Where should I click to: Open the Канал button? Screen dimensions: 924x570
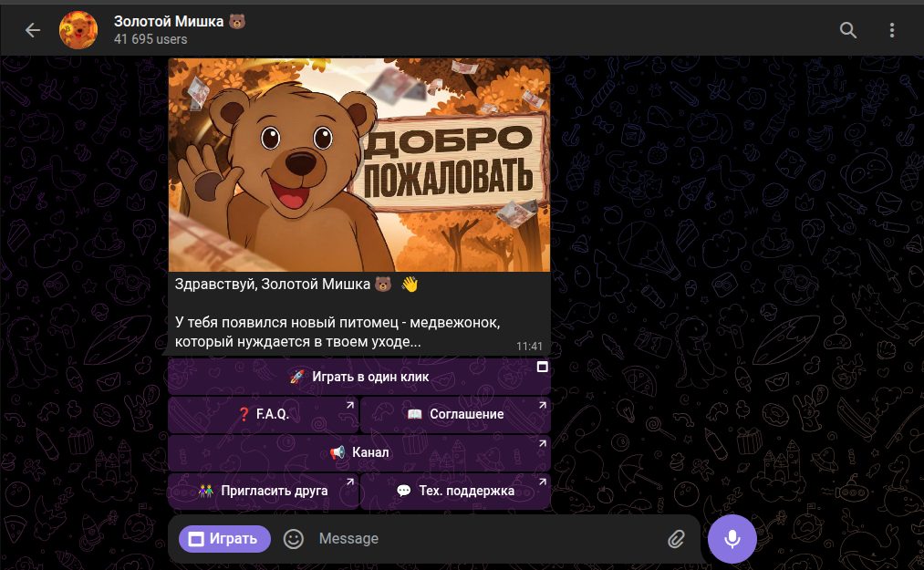[359, 452]
